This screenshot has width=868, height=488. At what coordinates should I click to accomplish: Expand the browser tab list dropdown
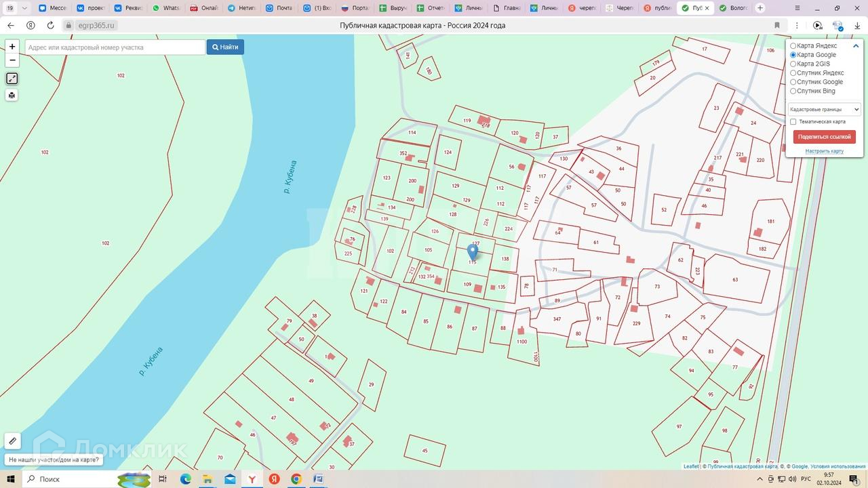click(25, 8)
